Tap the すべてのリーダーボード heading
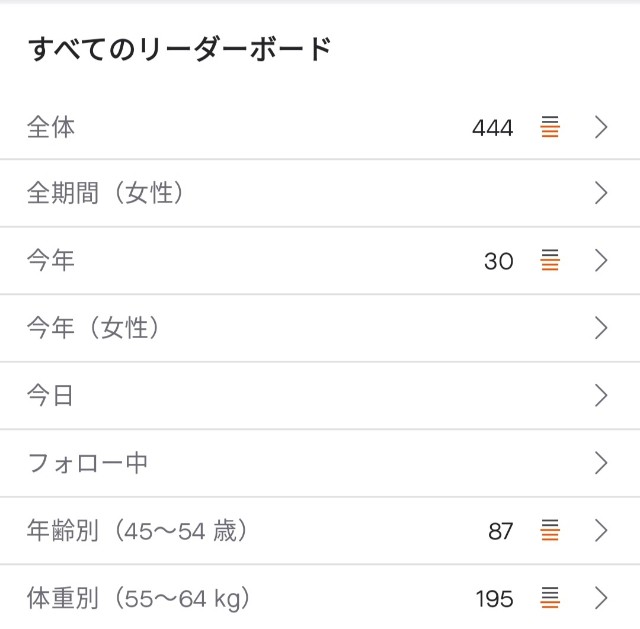 pyautogui.click(x=180, y=49)
